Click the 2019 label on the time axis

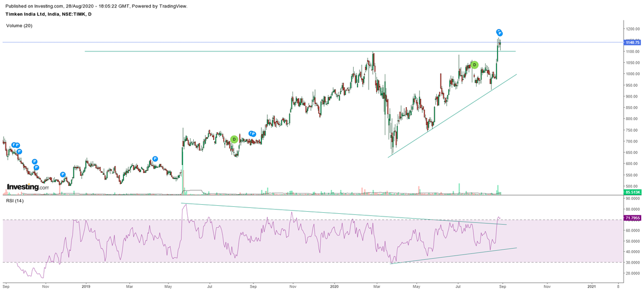87,286
